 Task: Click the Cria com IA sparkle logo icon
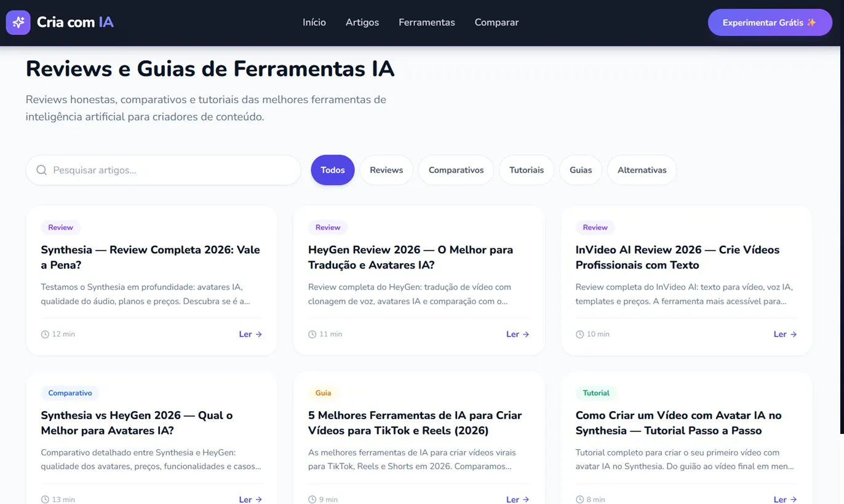[x=18, y=23]
